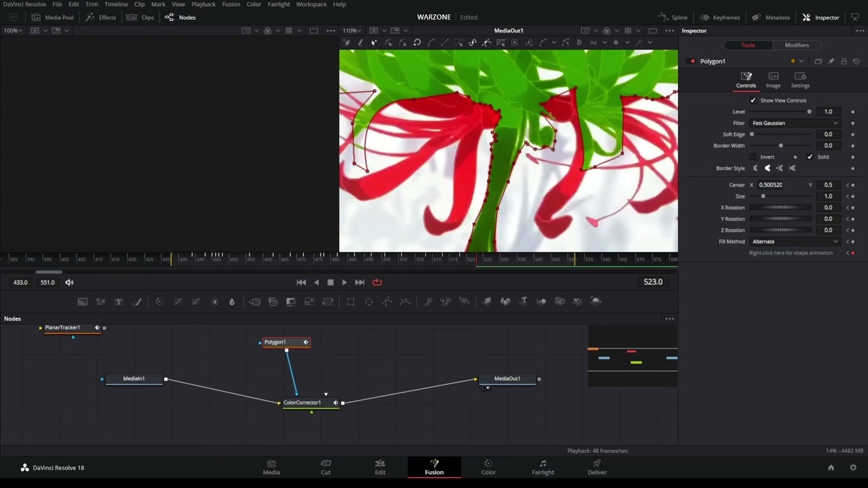Open the settings gear in bottom bar
Viewport: 868px width, 488px height.
click(x=853, y=468)
